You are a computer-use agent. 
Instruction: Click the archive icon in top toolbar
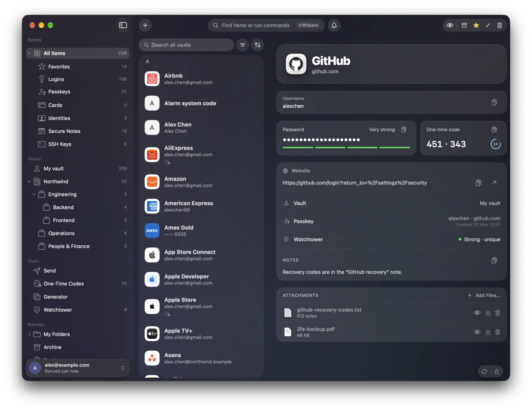pos(464,25)
